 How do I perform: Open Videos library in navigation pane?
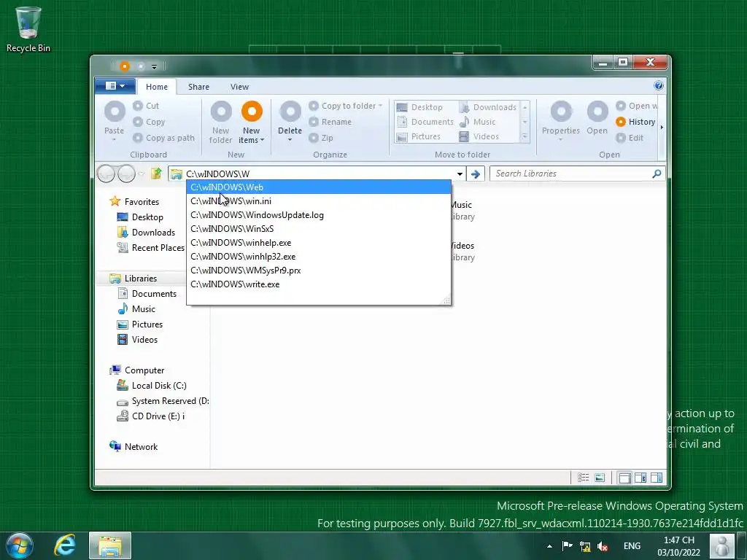pos(138,340)
